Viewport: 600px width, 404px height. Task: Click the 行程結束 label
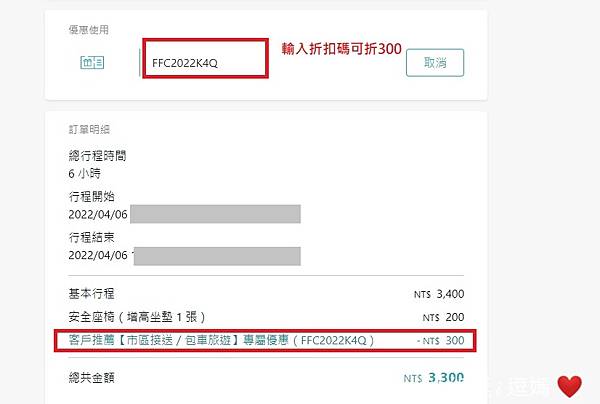point(91,237)
